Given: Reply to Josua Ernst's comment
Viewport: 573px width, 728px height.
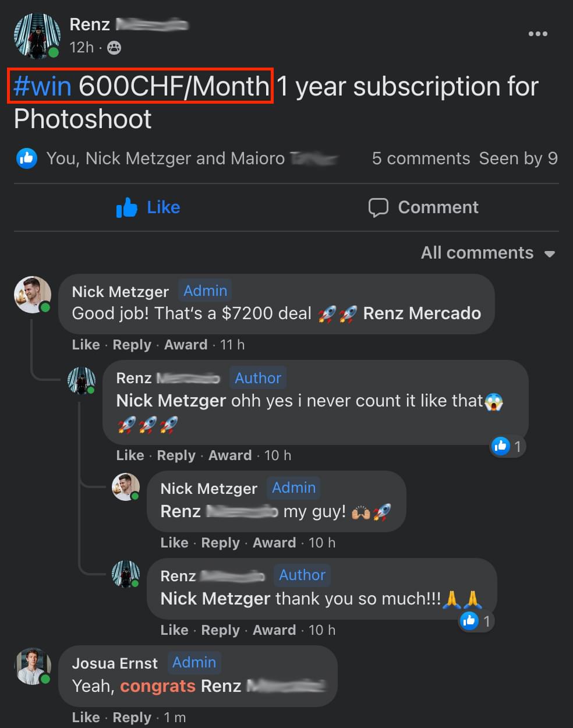Looking at the screenshot, I should [x=132, y=718].
